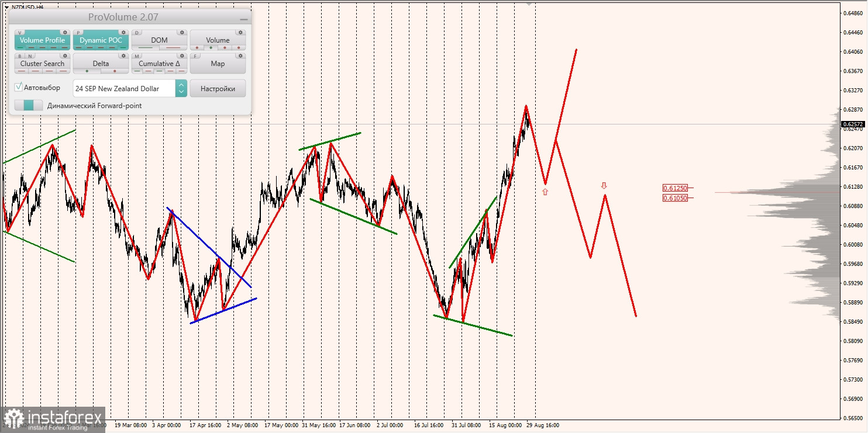
Task: Select the red up arrow on chart
Action: (x=545, y=191)
